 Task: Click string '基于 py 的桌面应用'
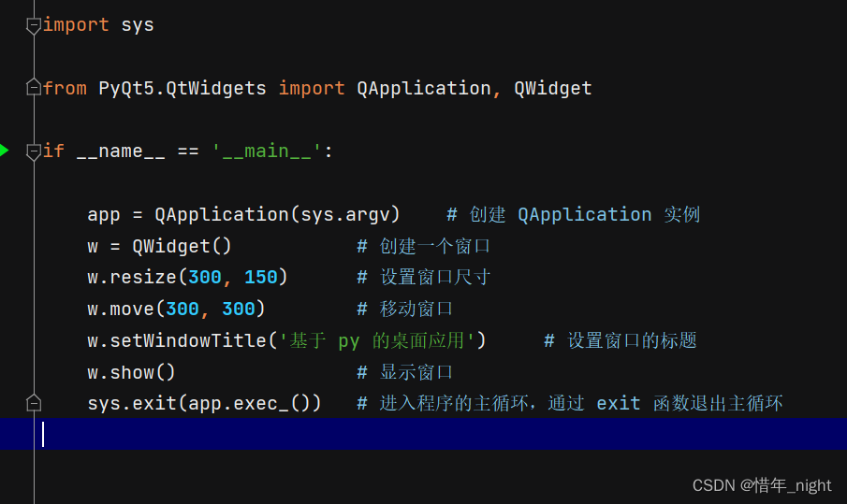click(376, 340)
